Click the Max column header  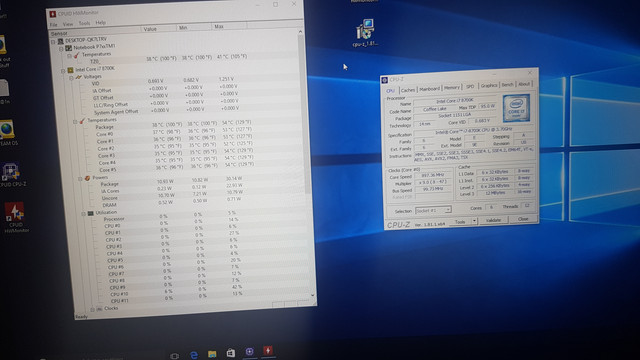pyautogui.click(x=229, y=26)
